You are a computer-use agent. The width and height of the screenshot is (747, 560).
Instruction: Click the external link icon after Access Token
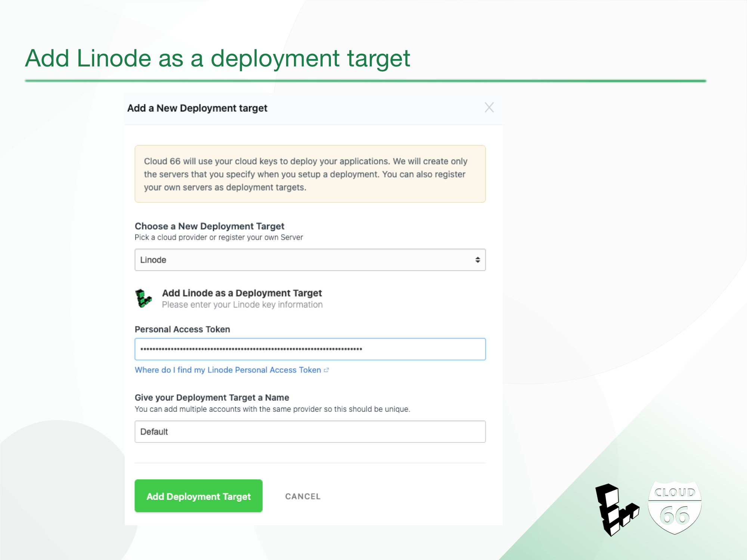(326, 370)
